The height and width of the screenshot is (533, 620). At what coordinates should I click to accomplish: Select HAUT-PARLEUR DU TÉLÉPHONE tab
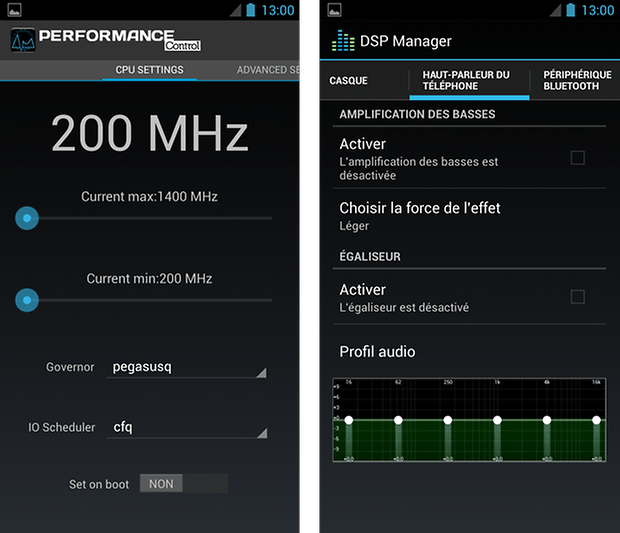pos(469,81)
